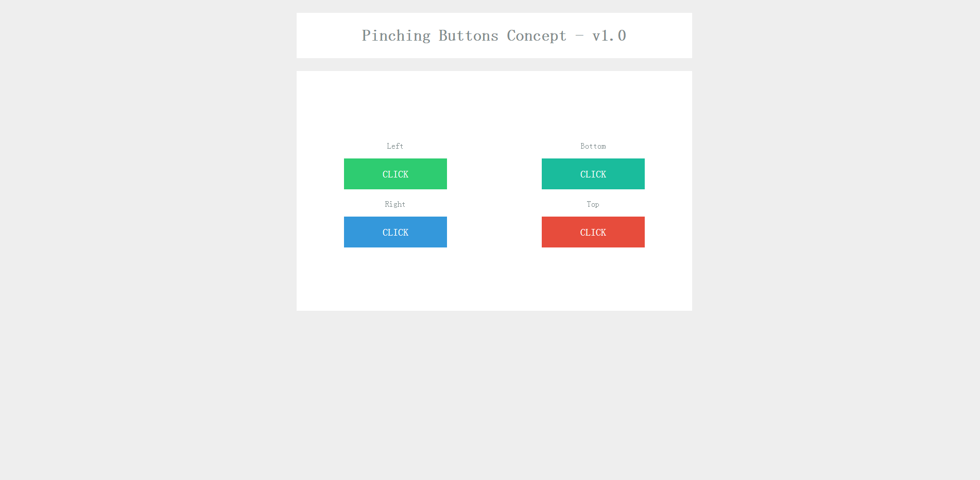Screen dimensions: 980x480
Task: Click the white CLICK text on blue button
Action: (395, 233)
